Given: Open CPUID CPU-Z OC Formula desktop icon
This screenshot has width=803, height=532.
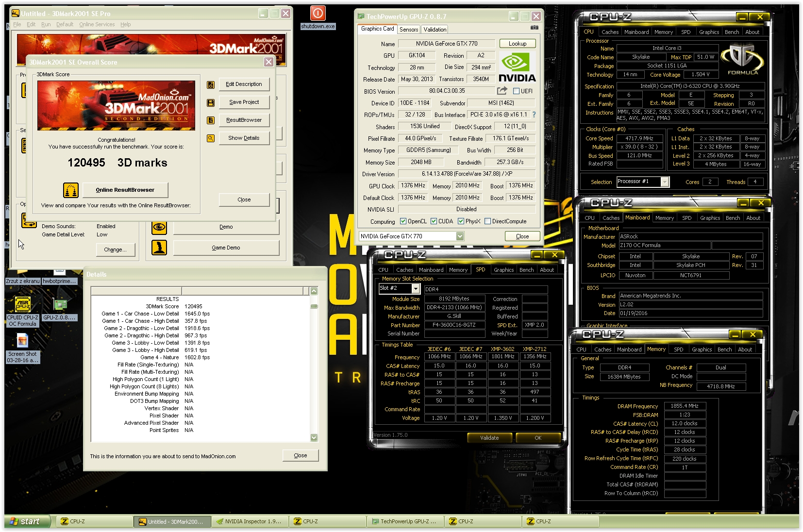Looking at the screenshot, I should (22, 312).
